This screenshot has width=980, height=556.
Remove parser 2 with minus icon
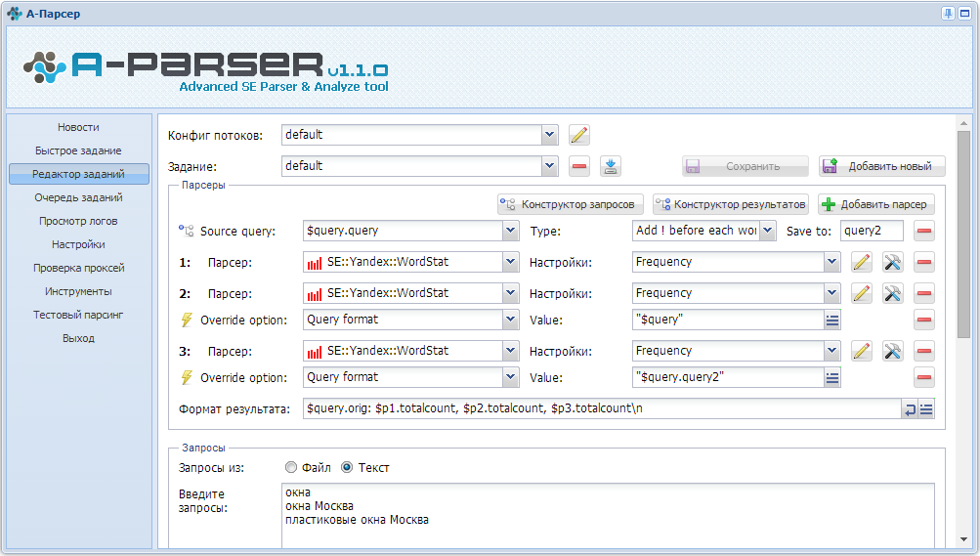(923, 293)
